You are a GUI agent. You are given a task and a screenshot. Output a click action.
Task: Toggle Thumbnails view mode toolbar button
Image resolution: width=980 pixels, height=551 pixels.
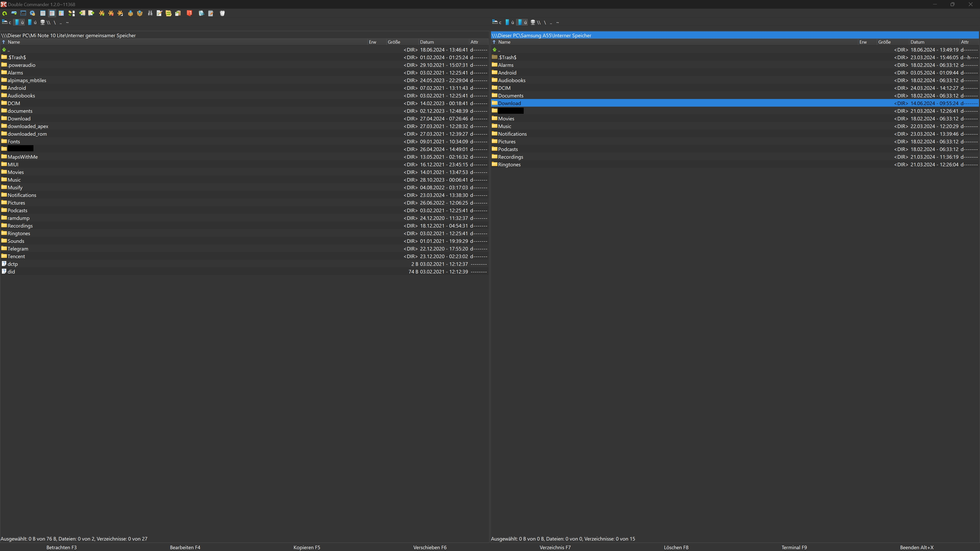(61, 13)
